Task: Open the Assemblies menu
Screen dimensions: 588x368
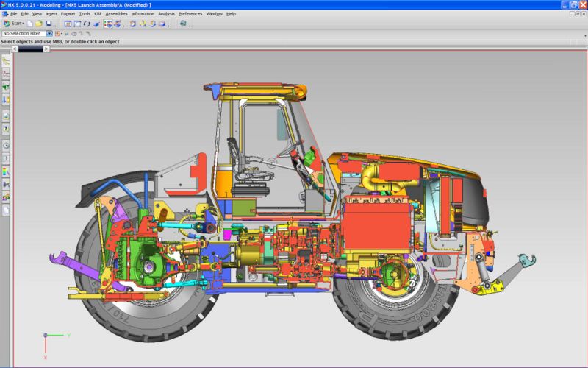Action: [x=115, y=13]
